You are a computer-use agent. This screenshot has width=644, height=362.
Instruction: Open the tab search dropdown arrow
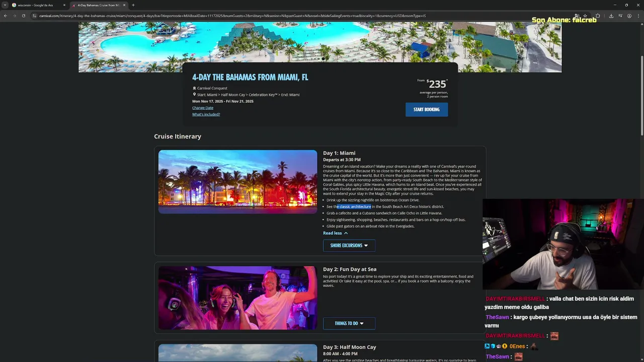(x=5, y=5)
